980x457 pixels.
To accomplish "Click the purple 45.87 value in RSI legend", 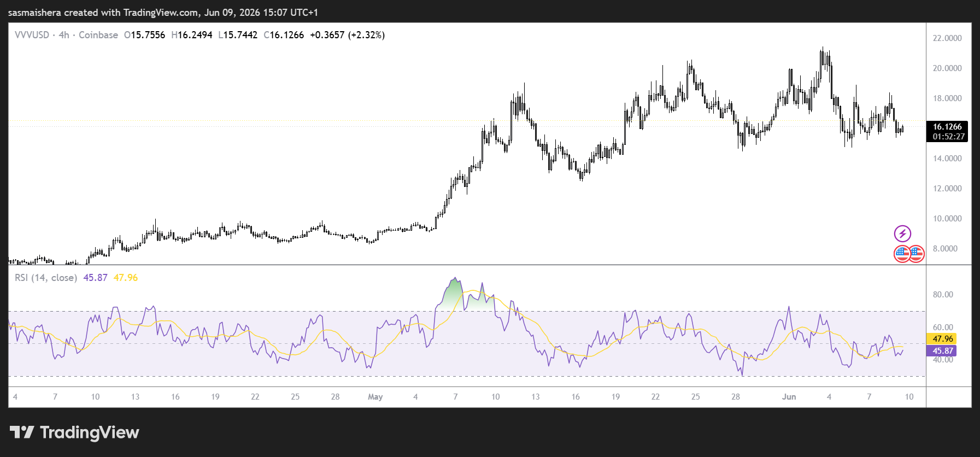I will (x=95, y=278).
